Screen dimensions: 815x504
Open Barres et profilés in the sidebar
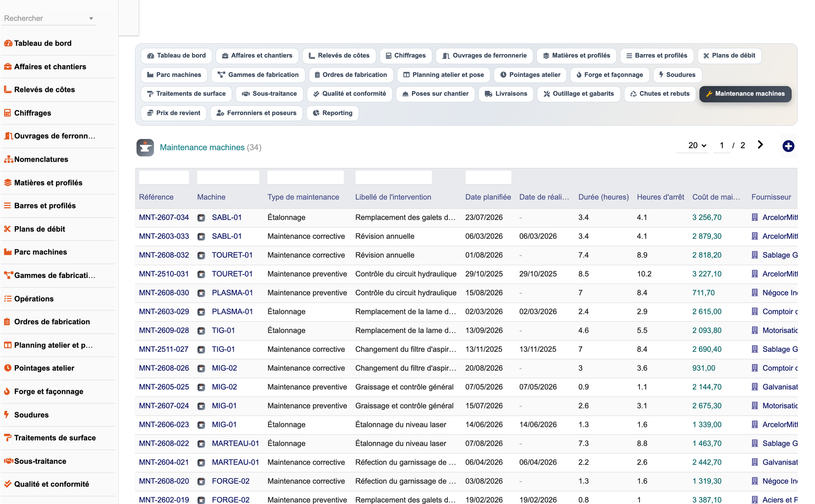58,206
